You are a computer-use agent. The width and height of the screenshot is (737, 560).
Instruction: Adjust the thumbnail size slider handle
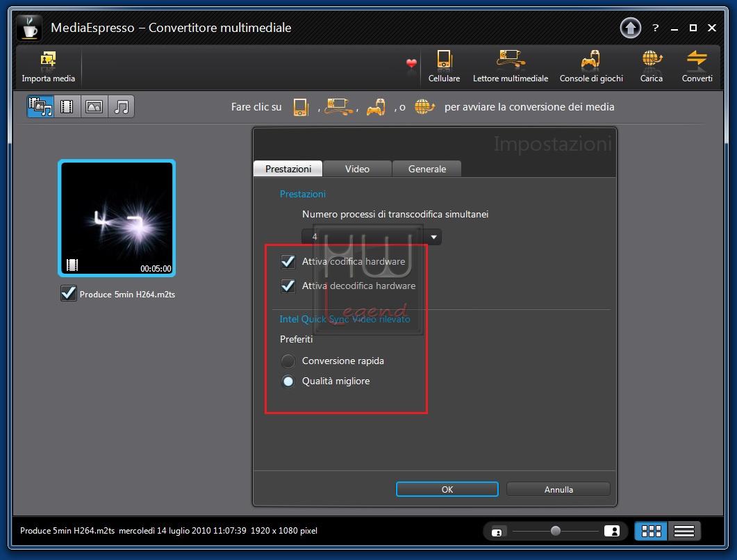coord(556,531)
